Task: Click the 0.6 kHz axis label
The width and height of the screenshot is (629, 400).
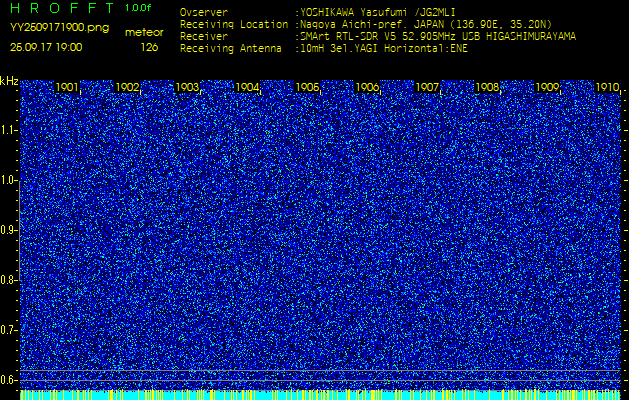Action: click(x=9, y=380)
